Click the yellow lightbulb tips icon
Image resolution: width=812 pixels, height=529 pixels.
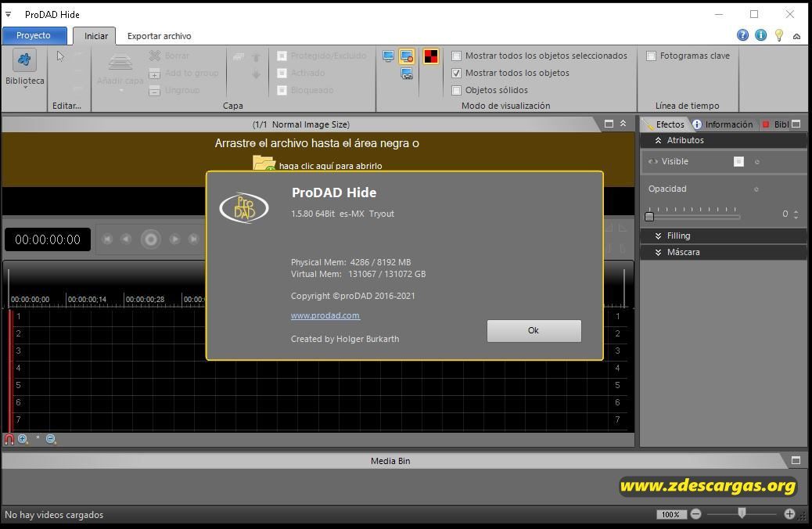point(779,34)
